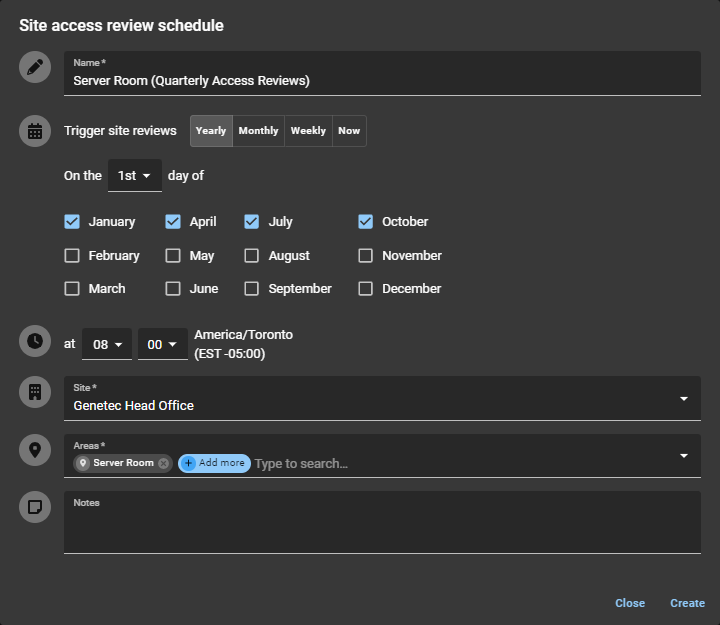Open the hour dropdown showing 08
The image size is (720, 625).
click(x=107, y=344)
